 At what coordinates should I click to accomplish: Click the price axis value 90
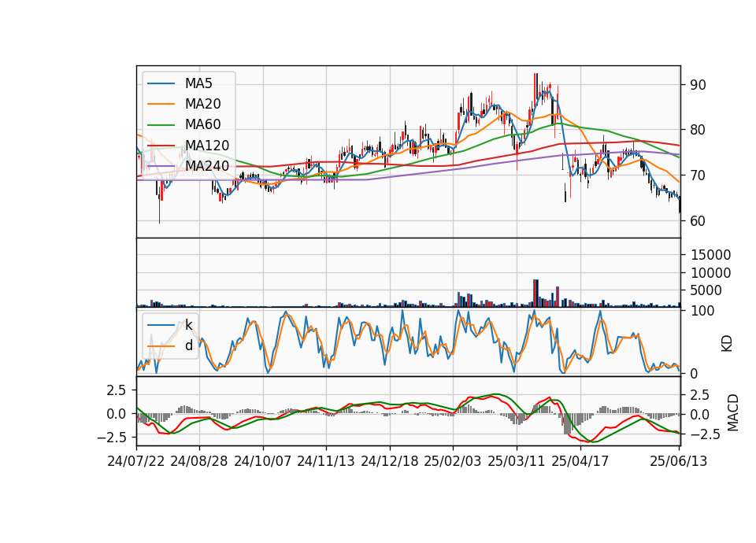tap(699, 85)
